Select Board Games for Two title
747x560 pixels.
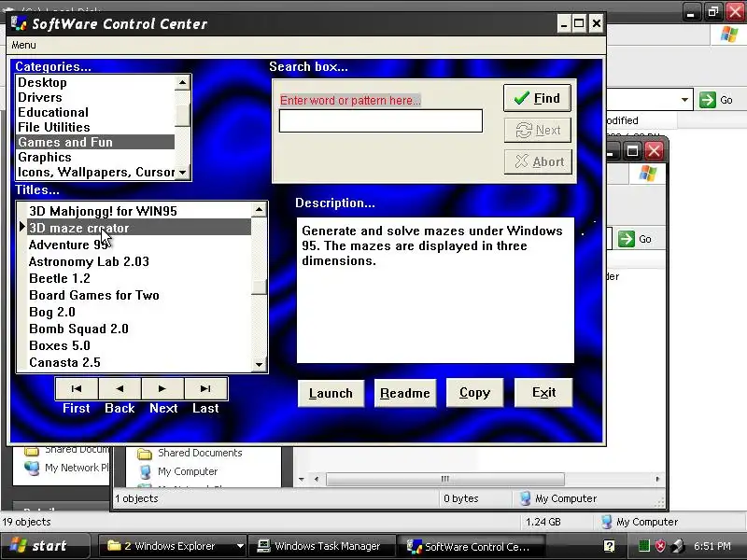pyautogui.click(x=139, y=295)
